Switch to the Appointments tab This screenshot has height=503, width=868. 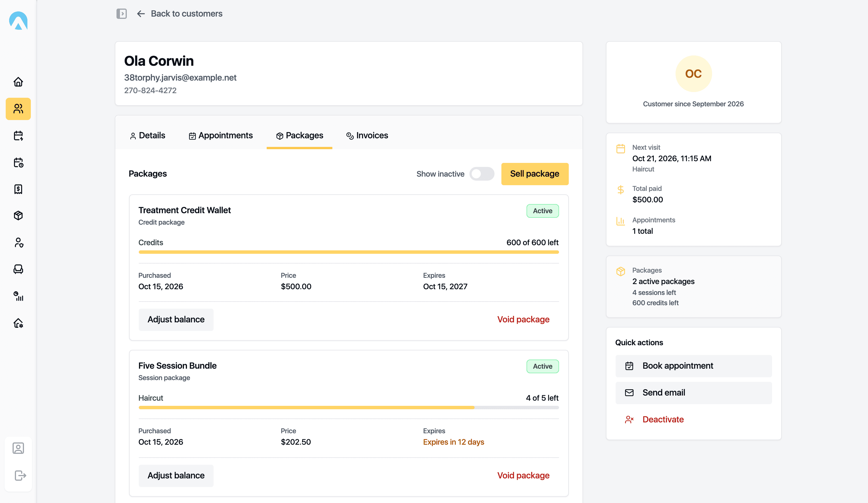click(221, 135)
